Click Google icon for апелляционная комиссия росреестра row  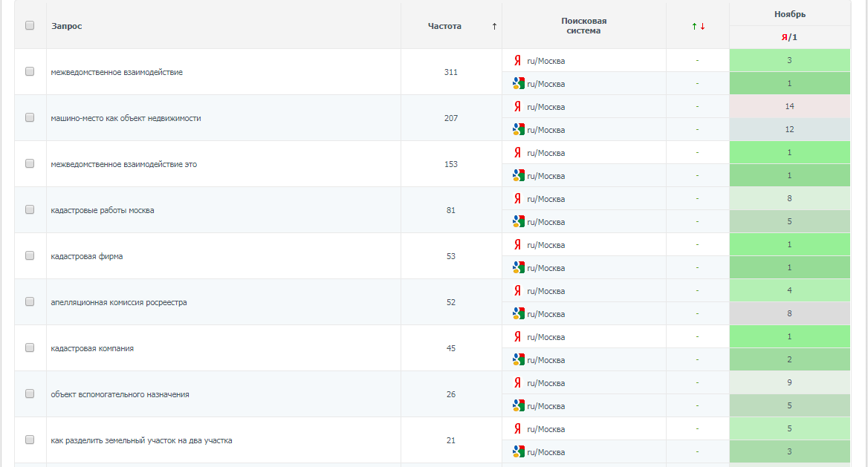click(518, 314)
